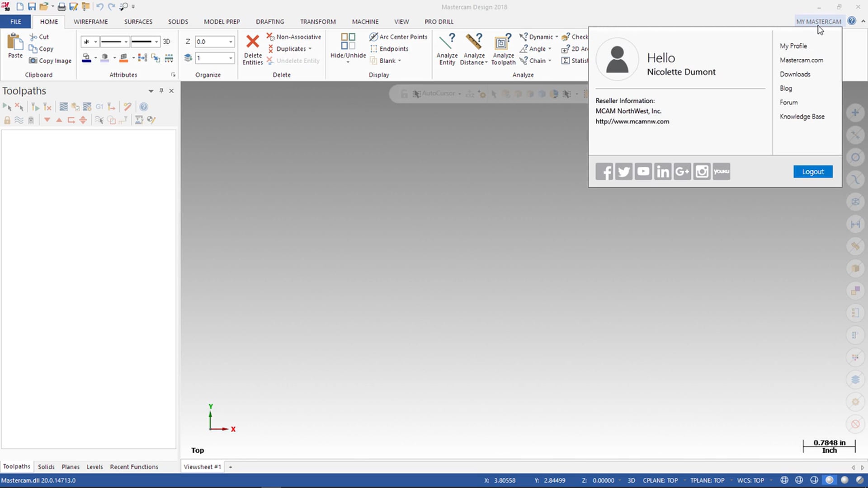The image size is (868, 488).
Task: Expand the Attributes group dialog launcher
Action: point(173,75)
